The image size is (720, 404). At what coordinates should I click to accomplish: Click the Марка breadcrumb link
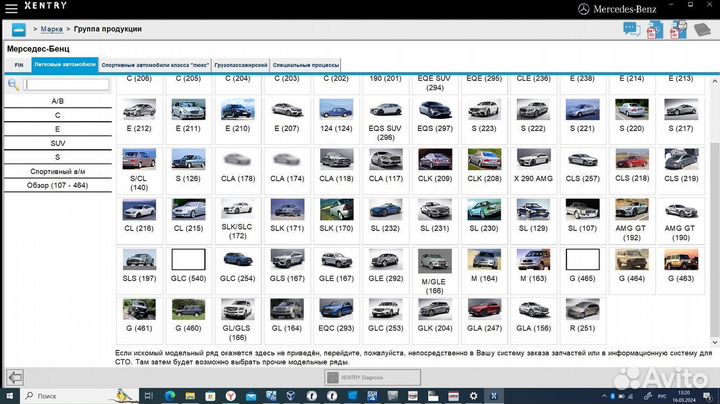pos(51,30)
